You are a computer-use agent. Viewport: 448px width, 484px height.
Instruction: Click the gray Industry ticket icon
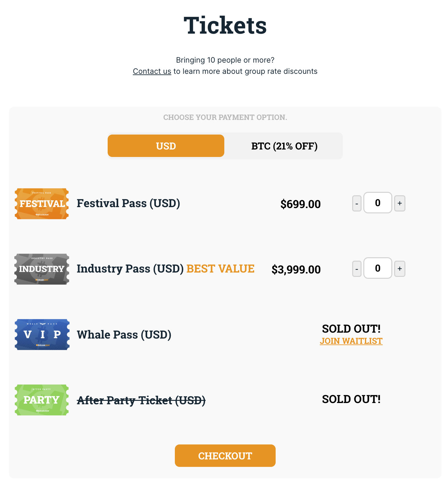[42, 269]
